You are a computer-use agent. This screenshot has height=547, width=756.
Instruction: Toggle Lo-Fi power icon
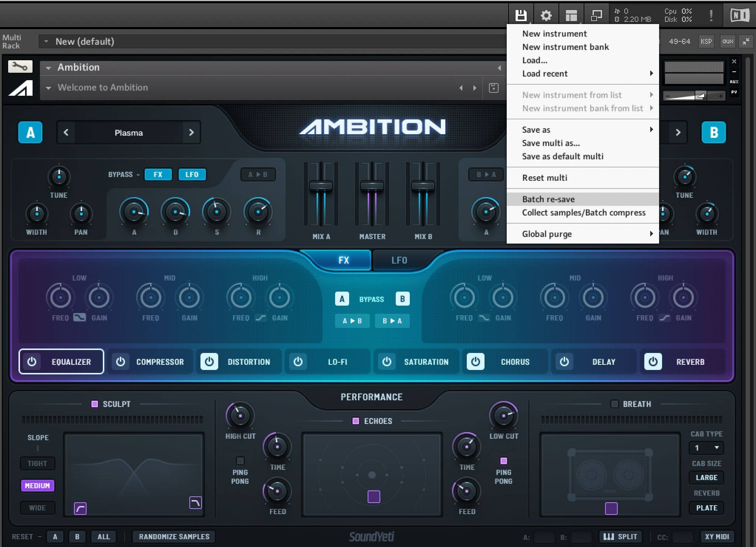pyautogui.click(x=298, y=361)
